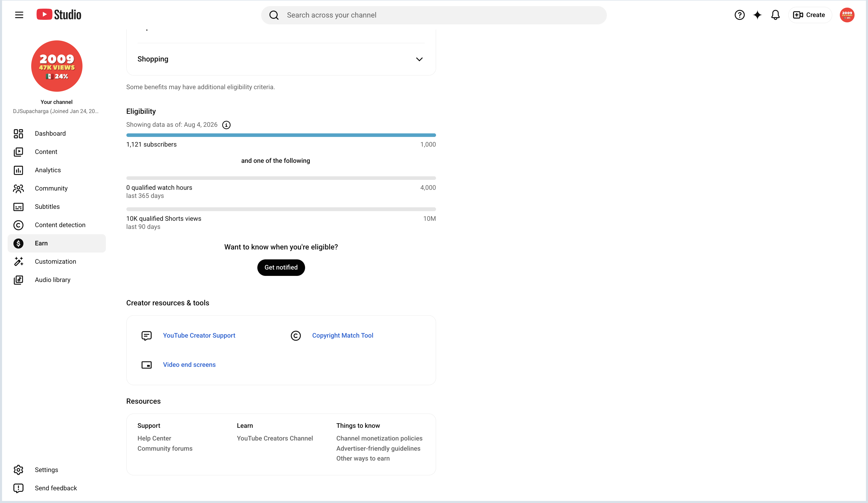
Task: Click the 'Your channel' label
Action: (57, 102)
